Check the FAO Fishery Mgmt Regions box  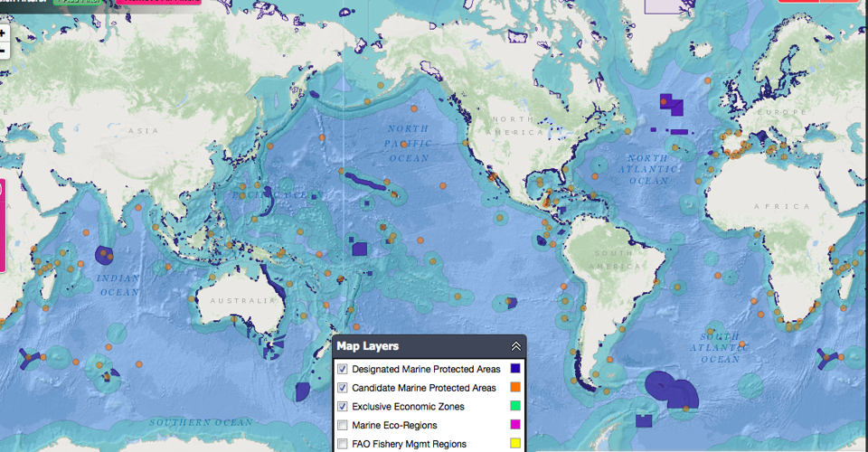[343, 444]
